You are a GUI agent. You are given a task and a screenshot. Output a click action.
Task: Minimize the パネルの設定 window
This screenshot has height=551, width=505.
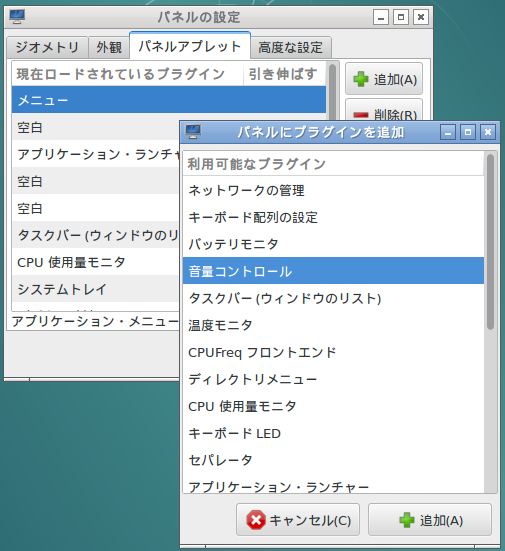pos(381,17)
